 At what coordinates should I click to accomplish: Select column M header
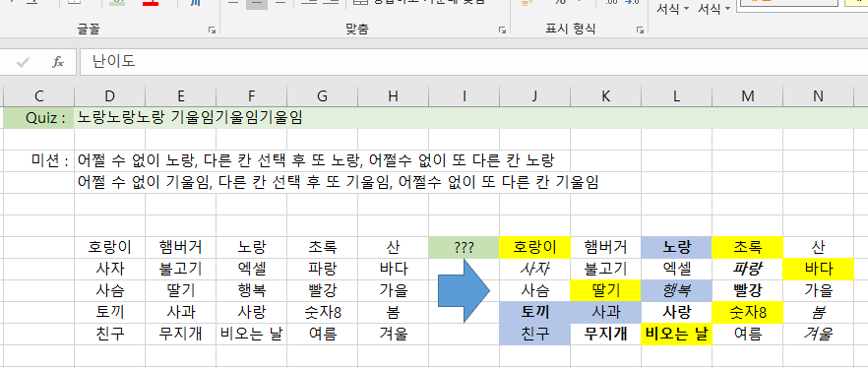tap(747, 96)
